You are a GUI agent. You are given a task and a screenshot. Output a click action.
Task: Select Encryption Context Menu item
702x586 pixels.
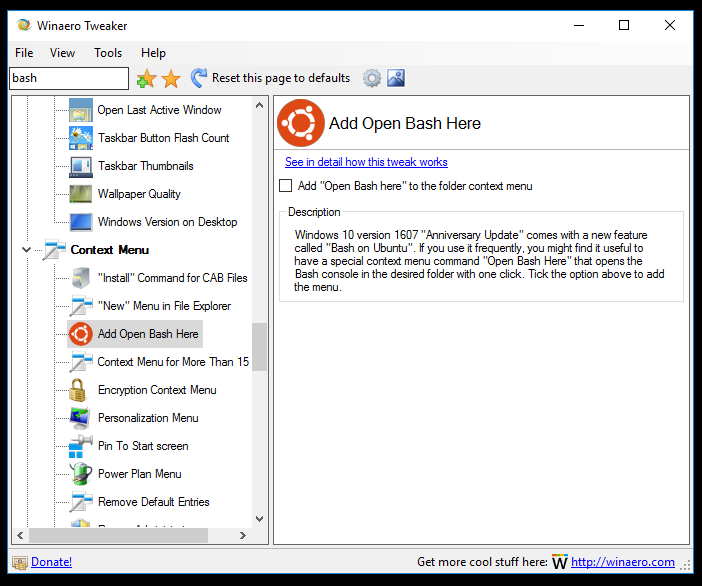[157, 390]
